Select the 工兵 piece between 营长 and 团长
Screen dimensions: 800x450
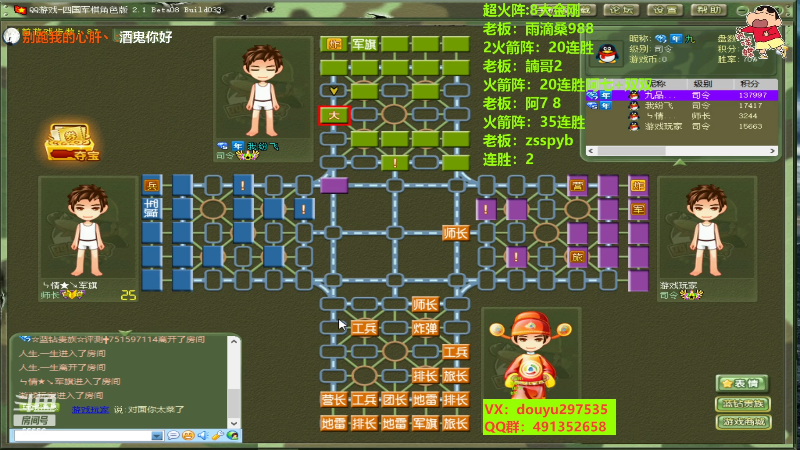pos(364,399)
